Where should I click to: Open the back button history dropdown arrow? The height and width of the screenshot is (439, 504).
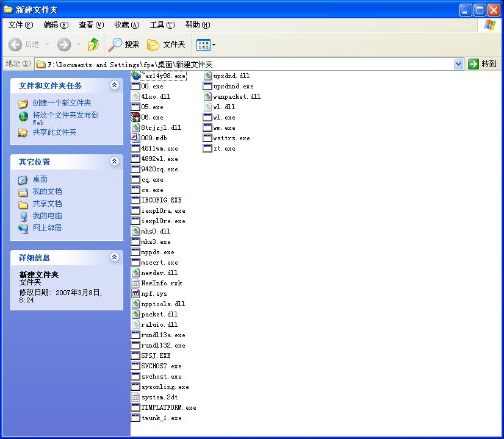tap(47, 45)
